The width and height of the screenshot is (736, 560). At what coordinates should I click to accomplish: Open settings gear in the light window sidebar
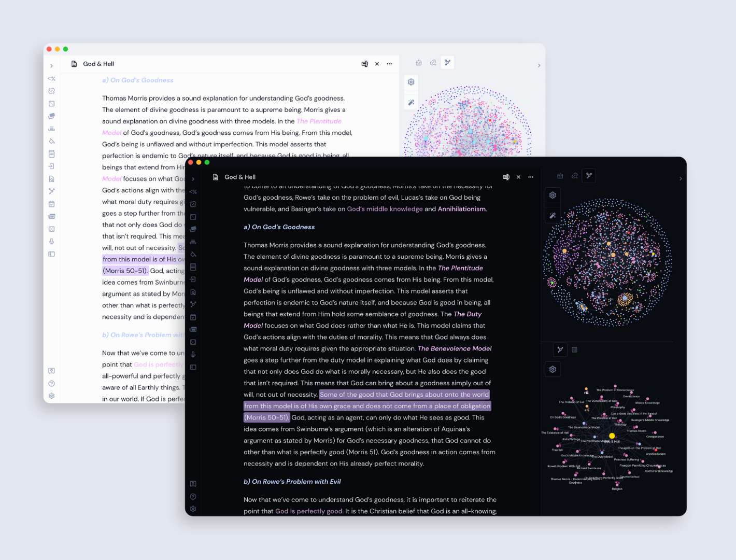[51, 396]
